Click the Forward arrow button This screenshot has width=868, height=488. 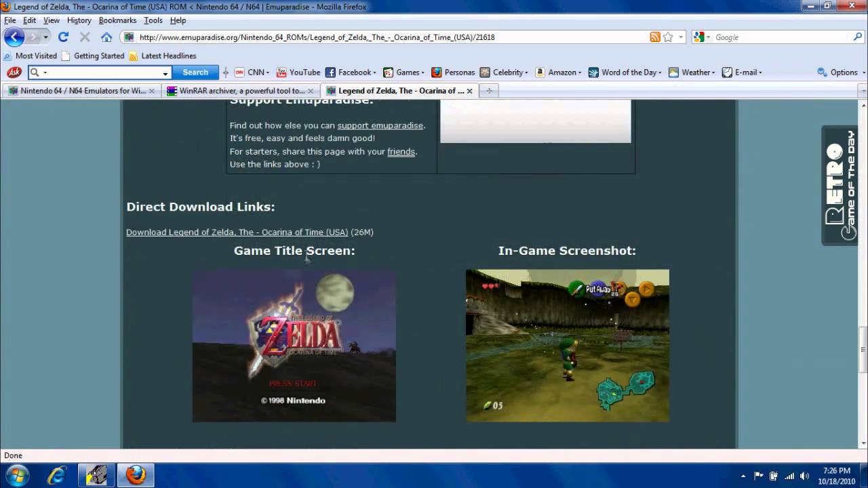click(x=33, y=37)
